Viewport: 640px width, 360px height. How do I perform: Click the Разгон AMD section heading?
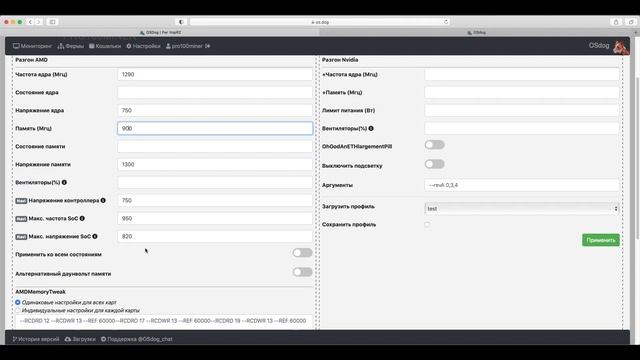(x=31, y=60)
